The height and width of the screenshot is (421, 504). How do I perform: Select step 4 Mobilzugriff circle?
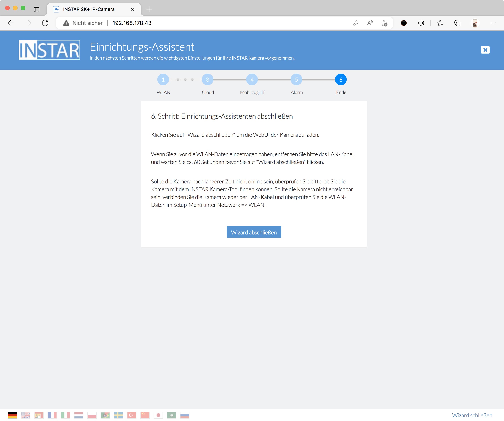[252, 80]
